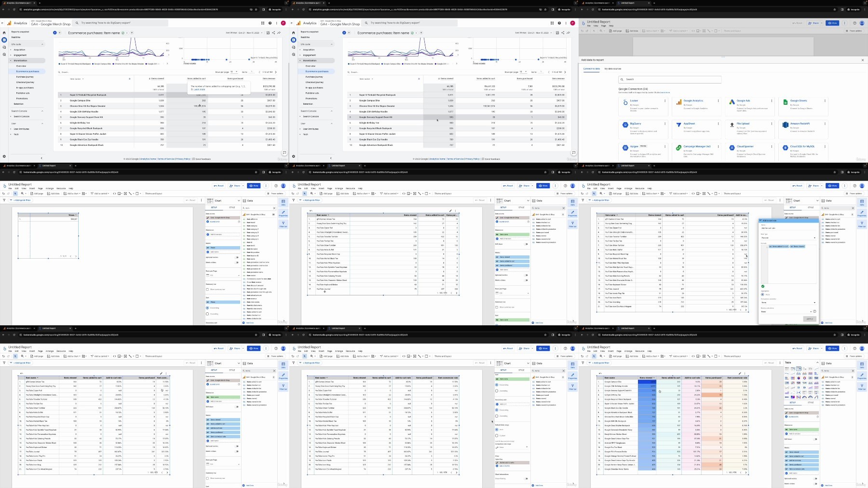Open Home in Analytics window showing the tooltip

(x=4, y=33)
